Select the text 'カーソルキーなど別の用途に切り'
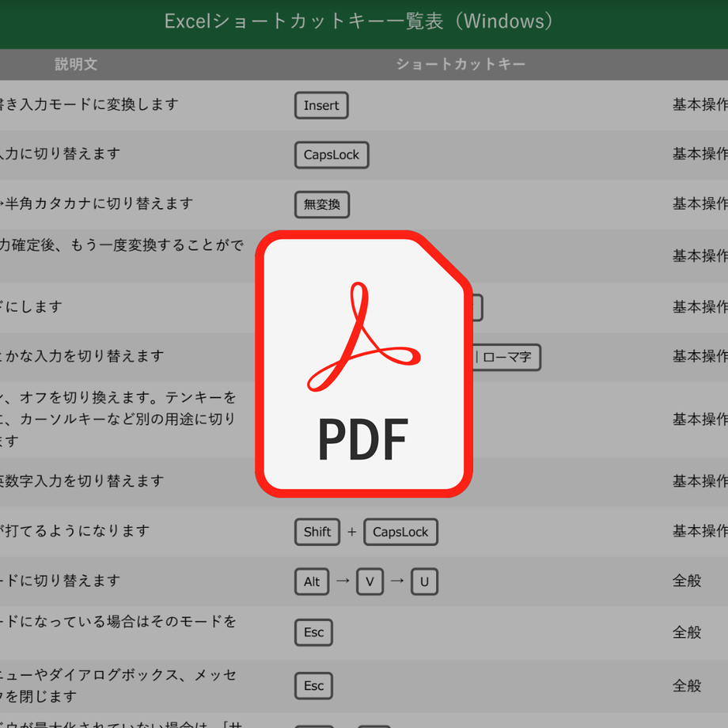This screenshot has height=728, width=728. pos(128,419)
